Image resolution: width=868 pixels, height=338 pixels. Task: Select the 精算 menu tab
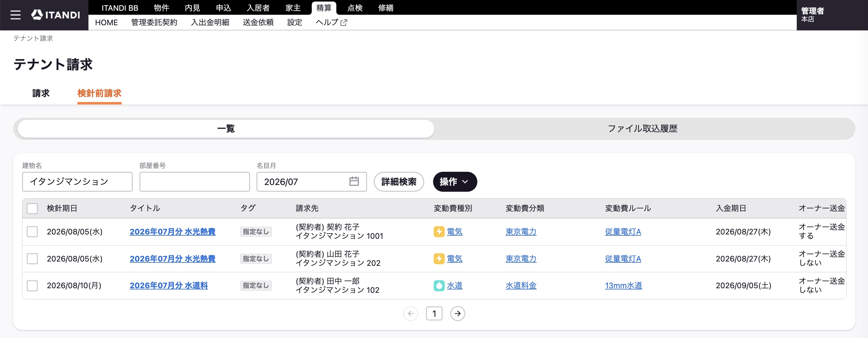324,8
